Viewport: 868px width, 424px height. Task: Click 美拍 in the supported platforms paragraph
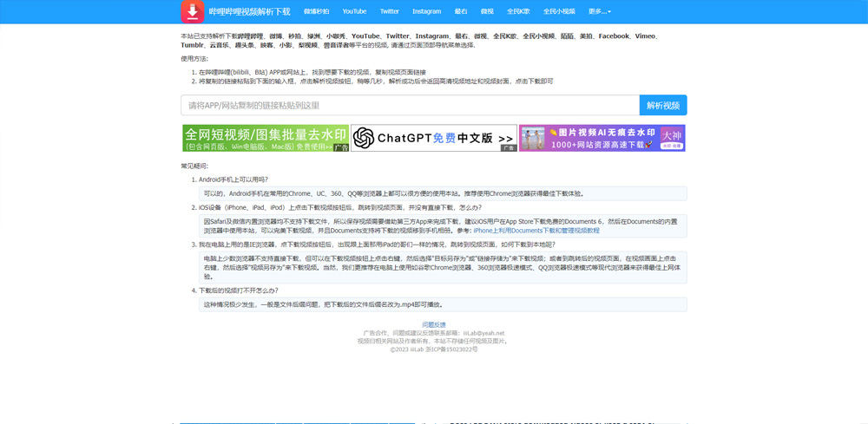[586, 36]
